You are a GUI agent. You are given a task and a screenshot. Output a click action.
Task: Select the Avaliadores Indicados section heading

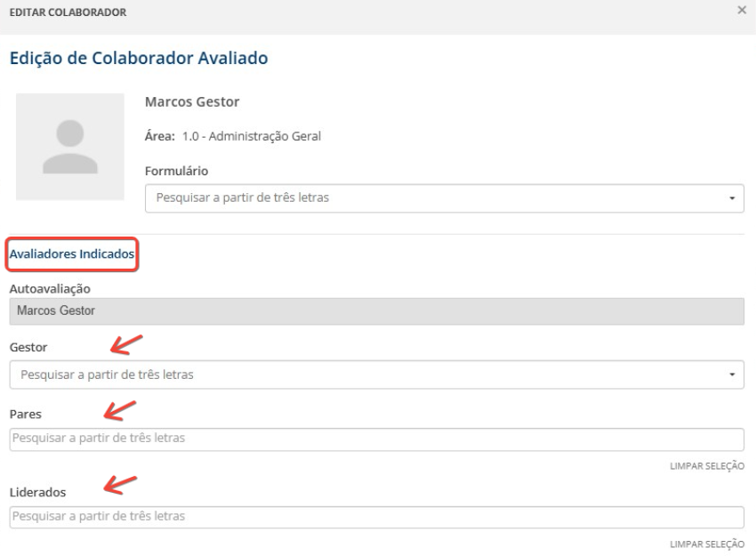pos(71,254)
